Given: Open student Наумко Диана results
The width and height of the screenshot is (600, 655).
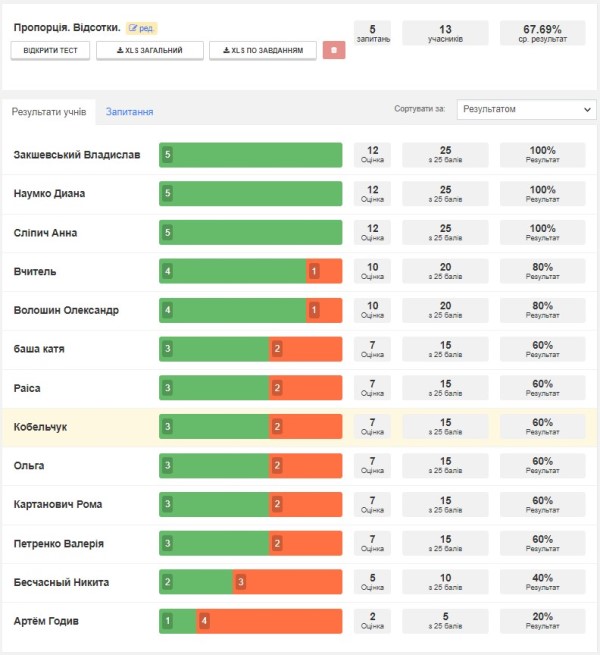Looking at the screenshot, I should pyautogui.click(x=49, y=193).
